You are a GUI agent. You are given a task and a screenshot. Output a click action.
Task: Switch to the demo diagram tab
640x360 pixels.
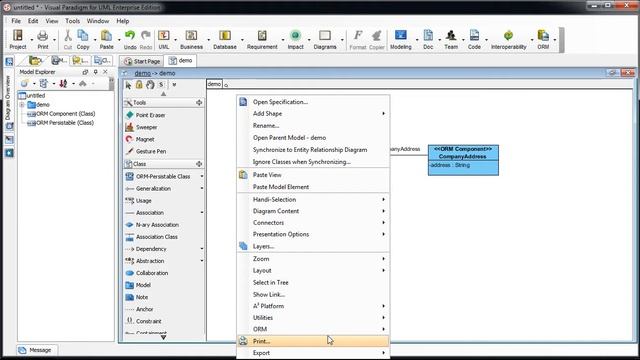click(181, 60)
